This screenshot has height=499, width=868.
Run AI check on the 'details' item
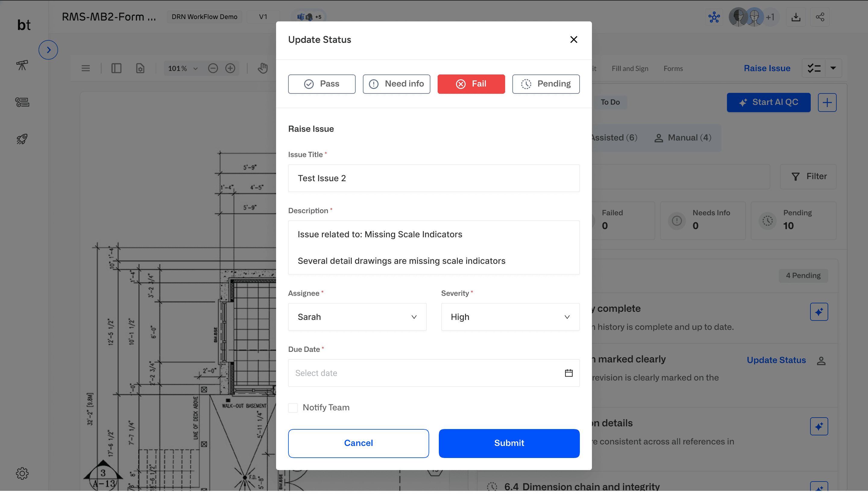point(819,427)
